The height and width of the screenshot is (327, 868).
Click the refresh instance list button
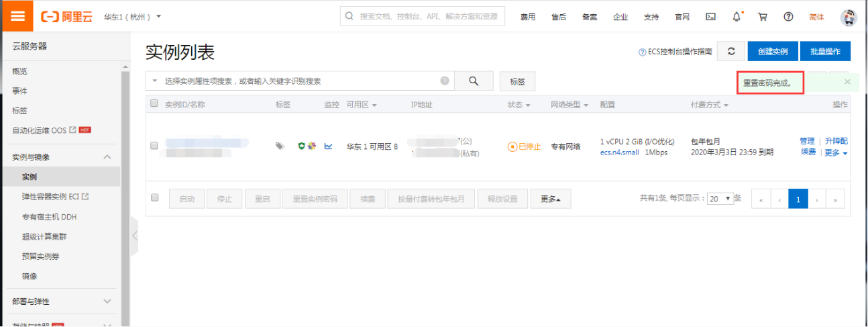(x=731, y=51)
